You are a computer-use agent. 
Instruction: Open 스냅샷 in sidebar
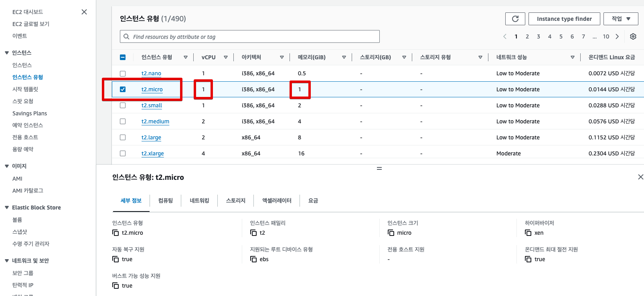click(20, 232)
